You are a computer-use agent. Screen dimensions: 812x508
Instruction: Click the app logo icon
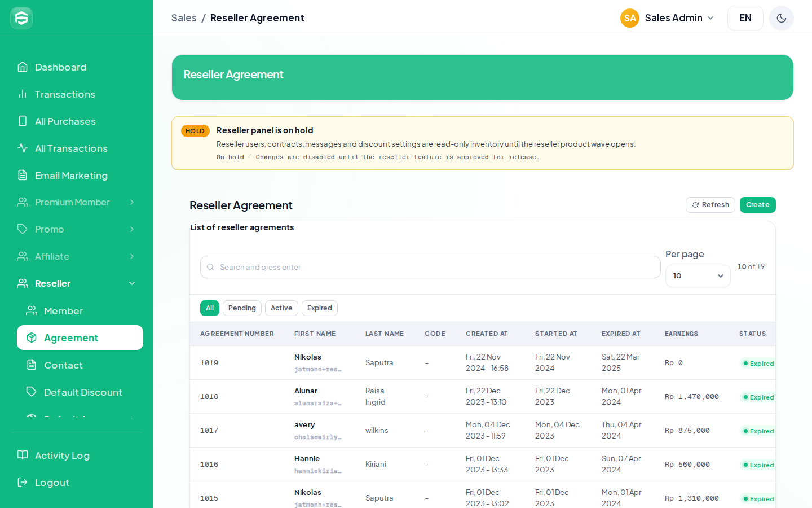tap(21, 18)
